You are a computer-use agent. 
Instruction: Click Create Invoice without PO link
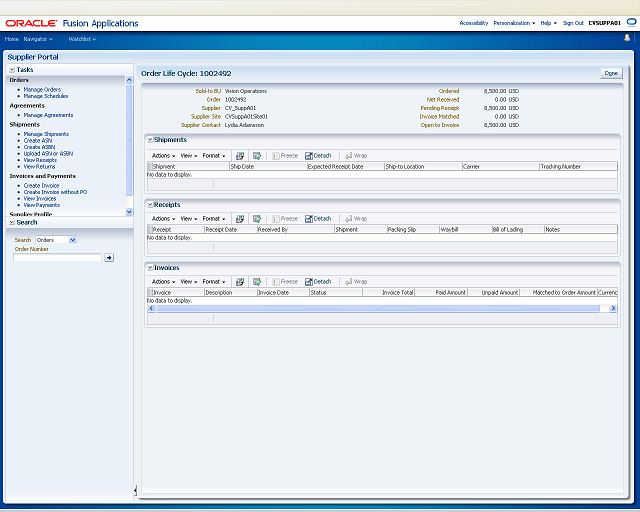[55, 192]
